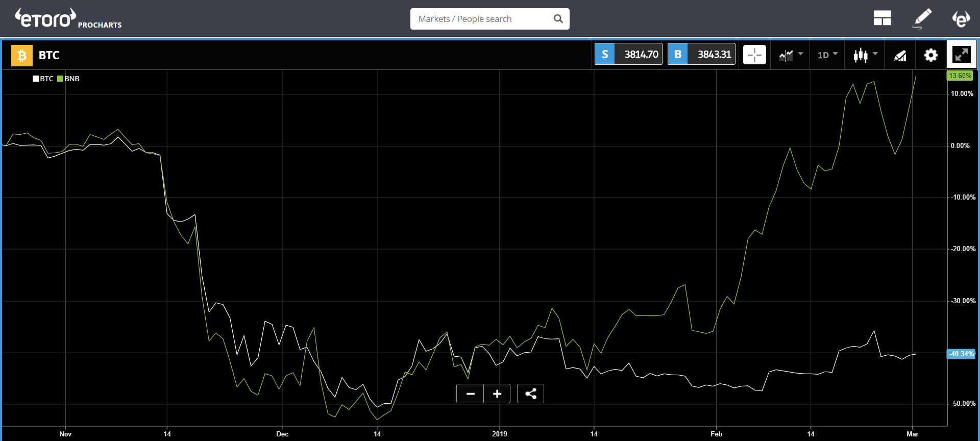This screenshot has height=441, width=980.
Task: Click the search magnifier icon
Action: pyautogui.click(x=558, y=19)
